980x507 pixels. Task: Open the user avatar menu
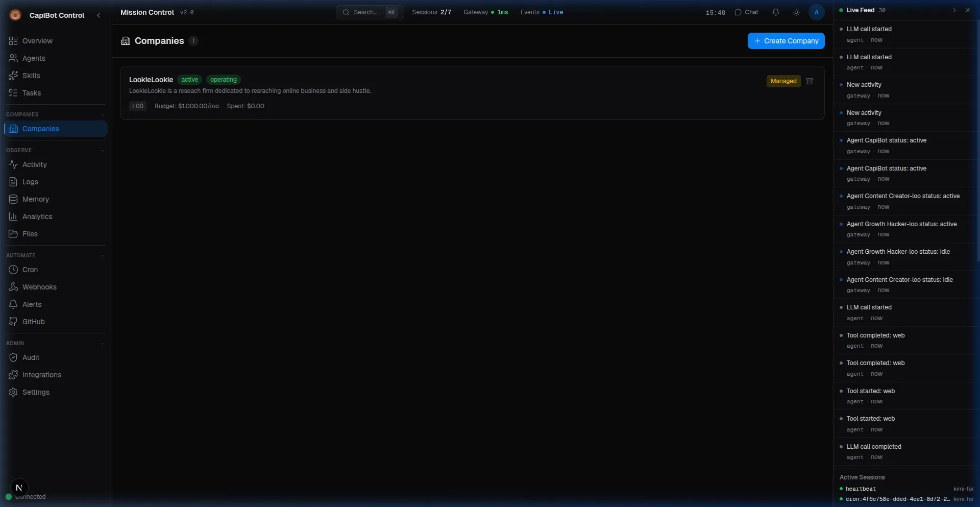pyautogui.click(x=816, y=12)
